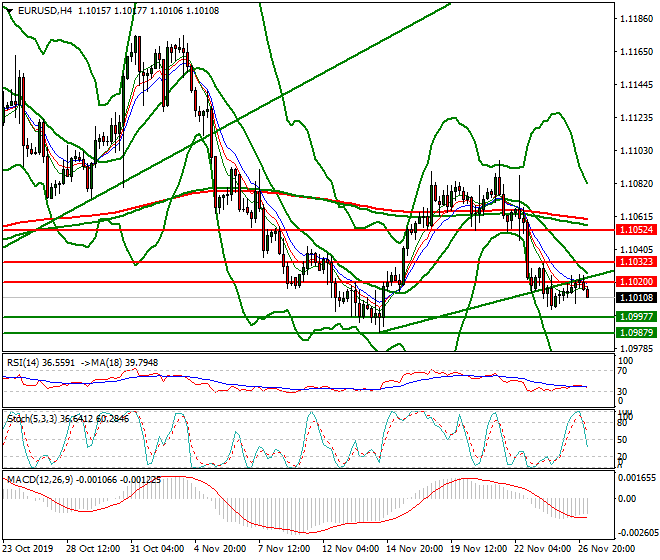660x560 pixels.
Task: Click the RSI(14) 36.5591 indicator label
Action: pyautogui.click(x=41, y=363)
